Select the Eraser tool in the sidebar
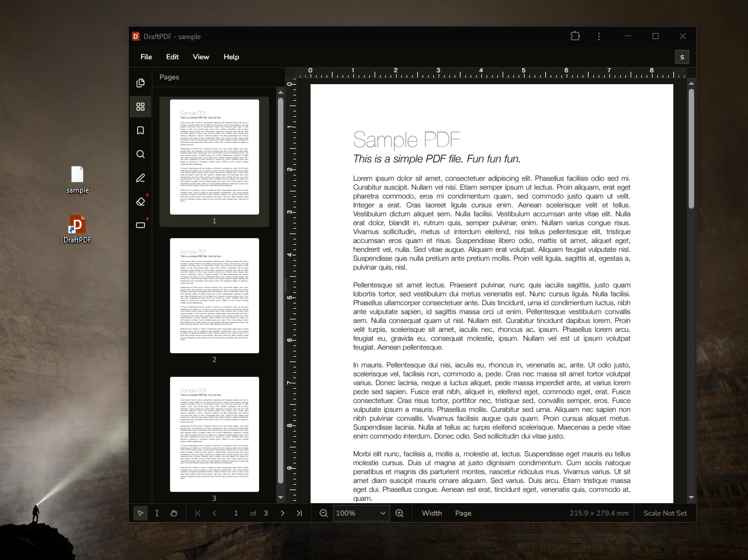Screen dimensions: 748x560 coord(140,201)
